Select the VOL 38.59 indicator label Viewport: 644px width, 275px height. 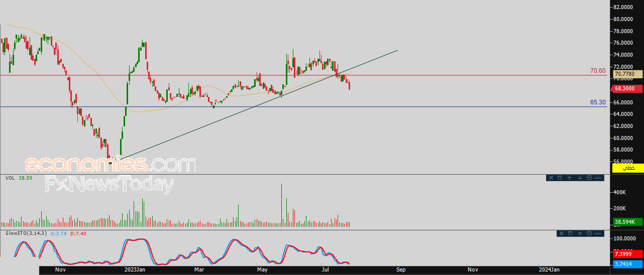(19, 178)
